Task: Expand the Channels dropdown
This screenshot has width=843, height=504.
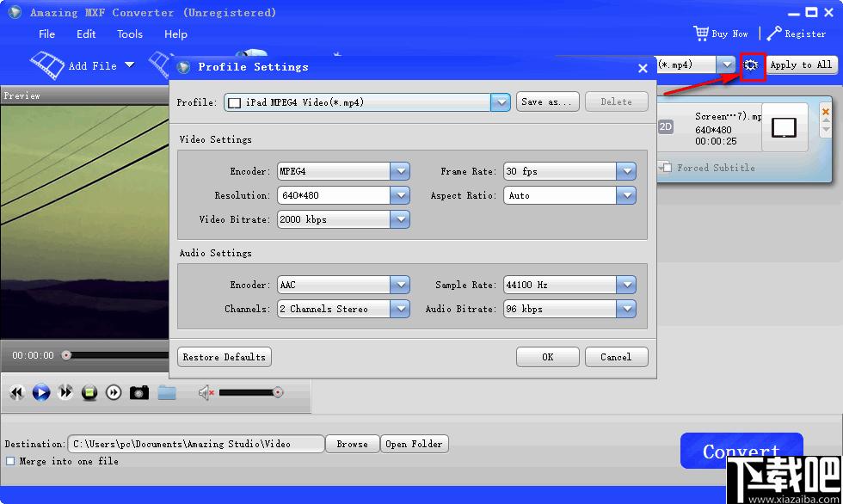Action: pos(400,309)
